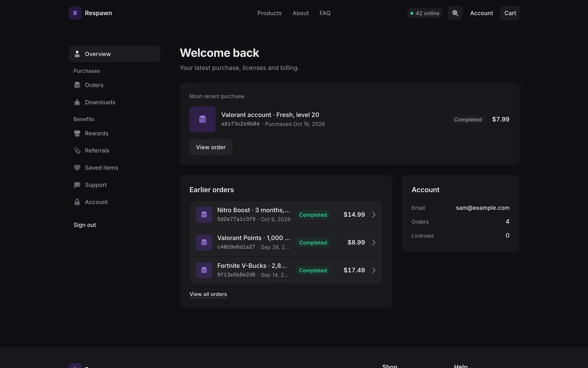This screenshot has height=368, width=588.
Task: Expand the Nitro Boost order chevron
Action: (x=374, y=215)
